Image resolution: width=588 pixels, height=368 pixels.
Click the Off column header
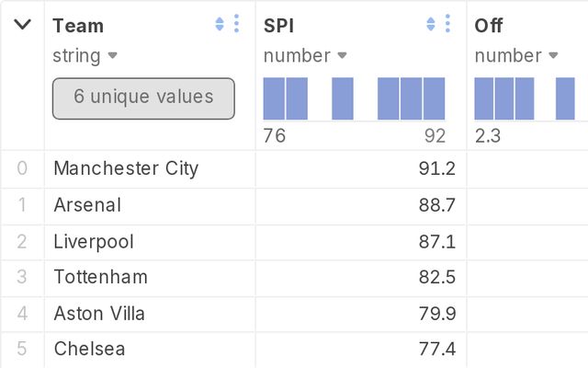tap(489, 26)
